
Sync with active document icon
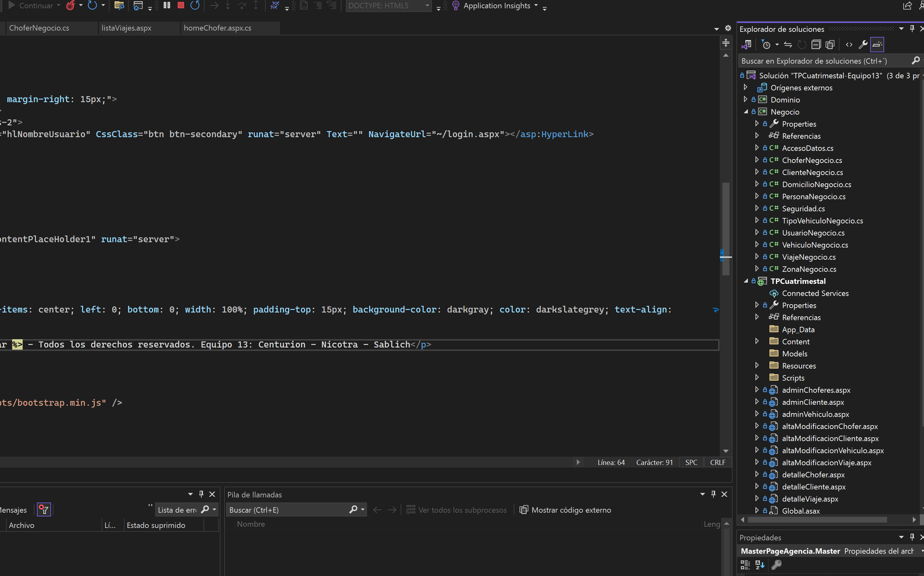tap(788, 45)
